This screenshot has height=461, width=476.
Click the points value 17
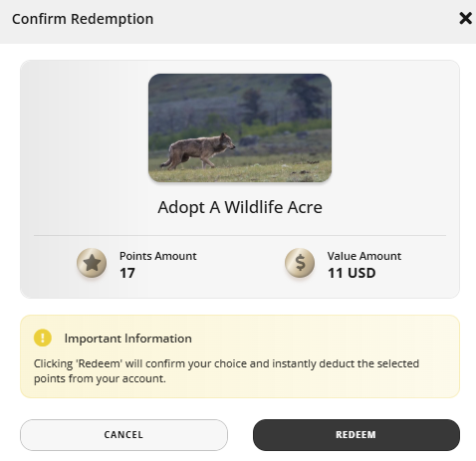[127, 273]
